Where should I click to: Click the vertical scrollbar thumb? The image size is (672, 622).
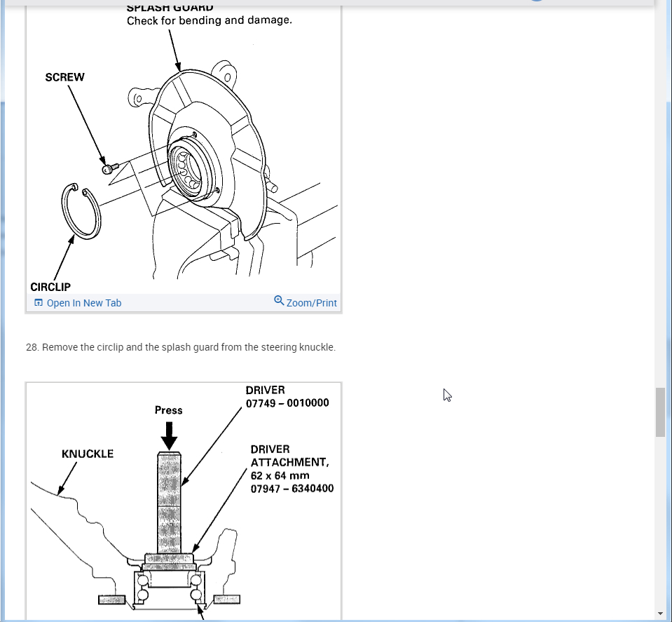pyautogui.click(x=660, y=412)
